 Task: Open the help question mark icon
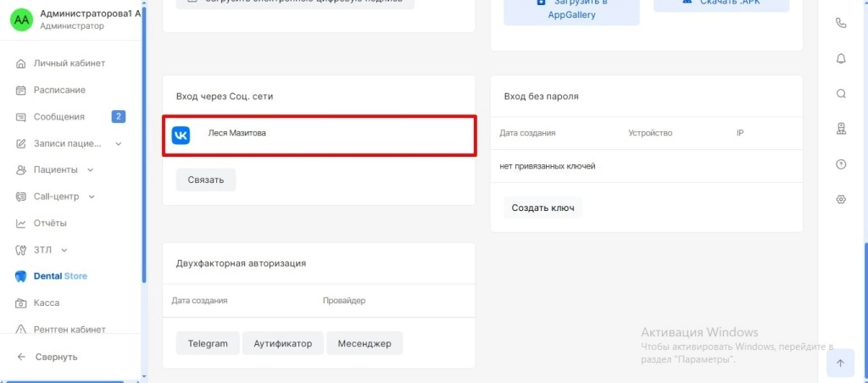[x=841, y=164]
